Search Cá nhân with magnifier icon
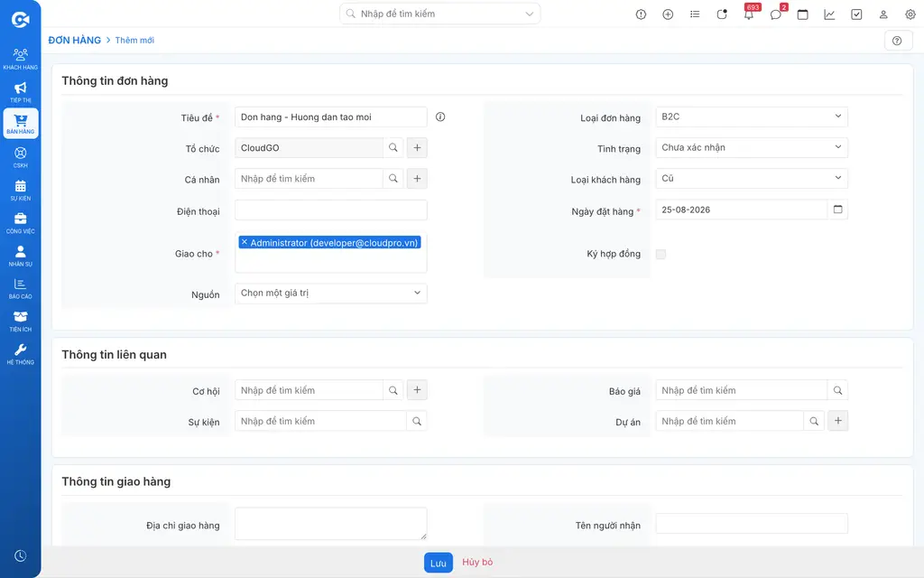Viewport: 924px width, 578px height. [x=393, y=178]
